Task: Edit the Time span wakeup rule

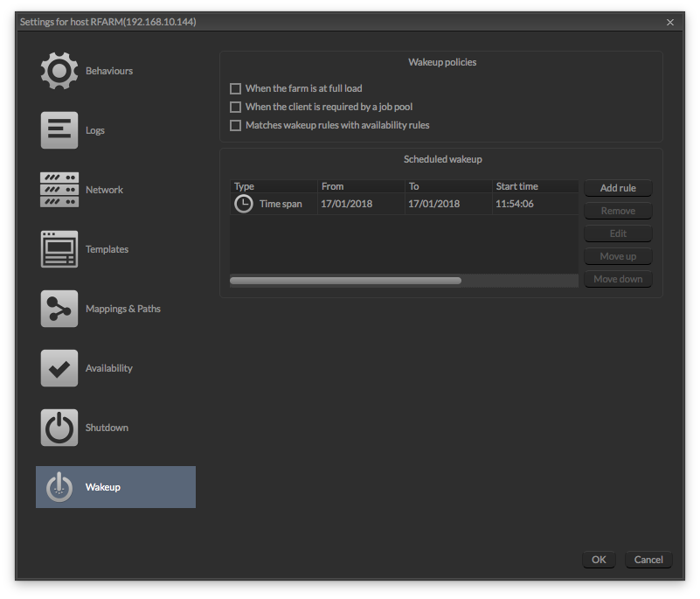Action: 618,233
